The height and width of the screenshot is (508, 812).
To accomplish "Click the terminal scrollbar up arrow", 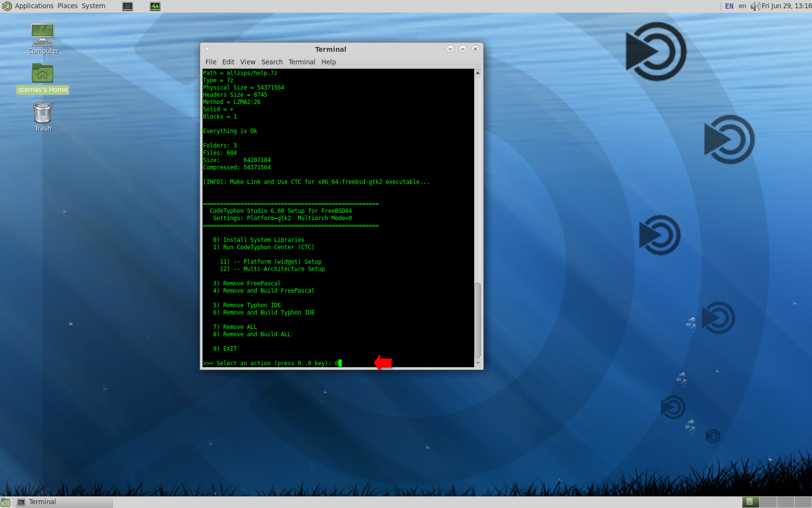I will [x=478, y=73].
